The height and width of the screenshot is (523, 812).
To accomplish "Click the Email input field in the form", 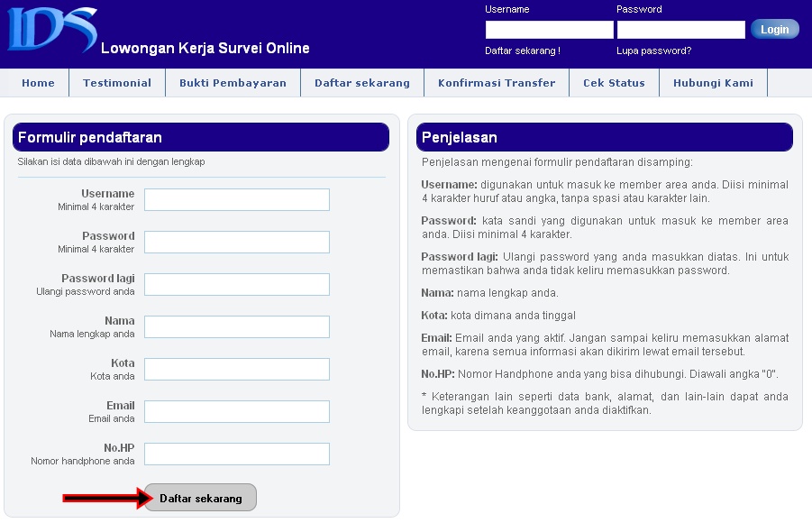I will coord(237,411).
